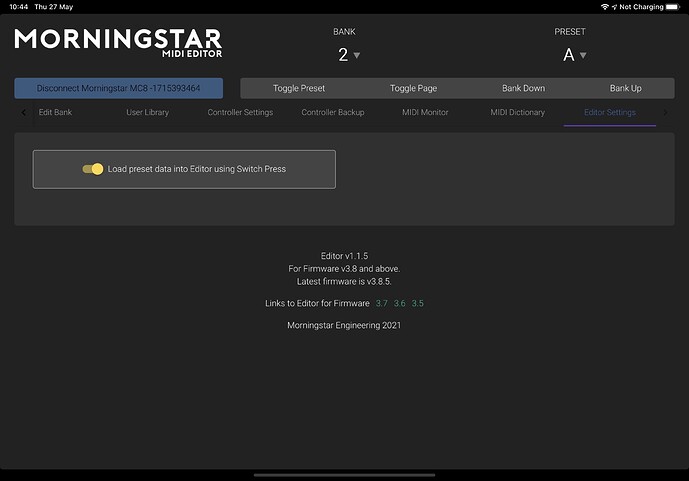Click the Bank Down button

point(523,88)
